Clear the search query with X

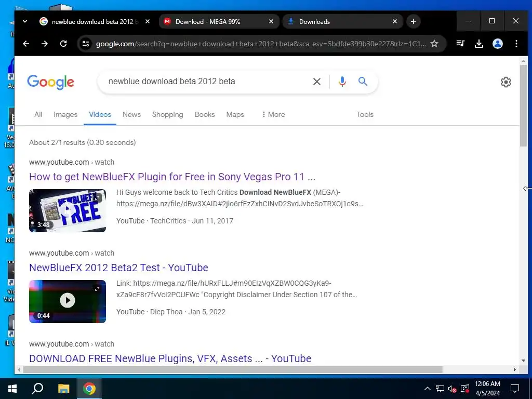tap(316, 82)
